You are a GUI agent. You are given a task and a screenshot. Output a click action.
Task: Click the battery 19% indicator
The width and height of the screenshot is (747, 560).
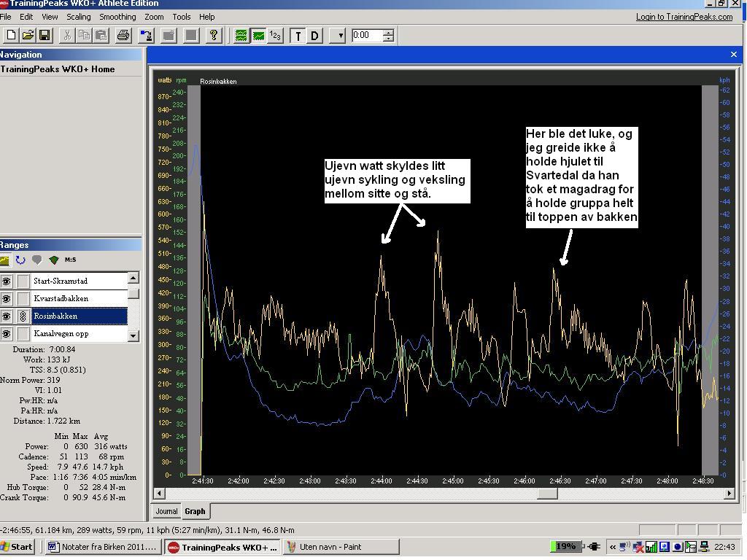(x=566, y=547)
